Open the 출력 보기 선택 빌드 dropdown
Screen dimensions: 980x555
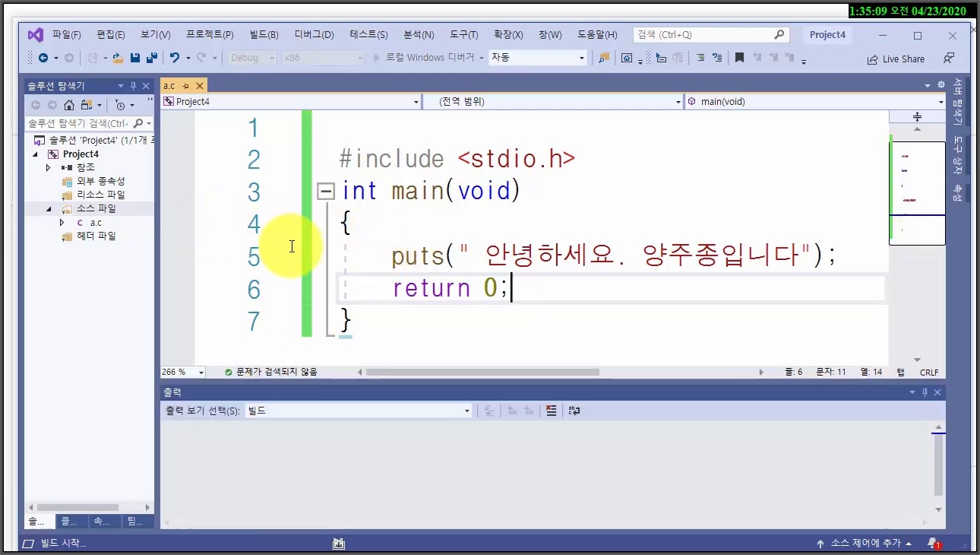[359, 411]
